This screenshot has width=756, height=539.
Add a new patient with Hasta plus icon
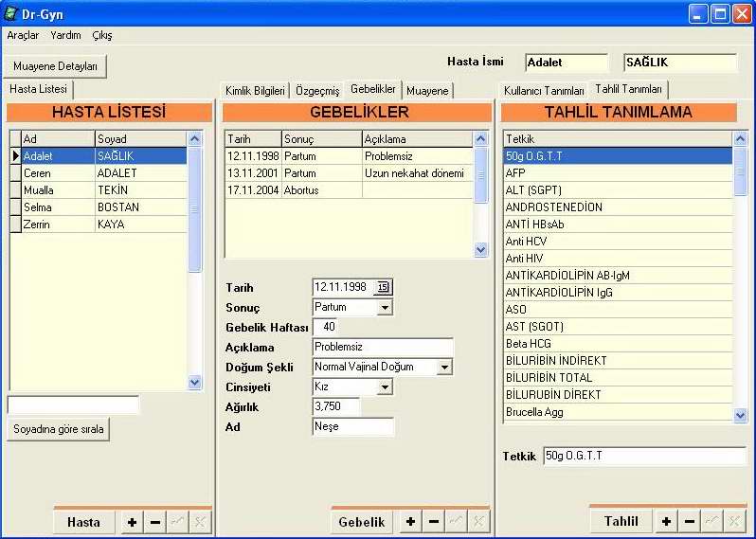tap(132, 522)
